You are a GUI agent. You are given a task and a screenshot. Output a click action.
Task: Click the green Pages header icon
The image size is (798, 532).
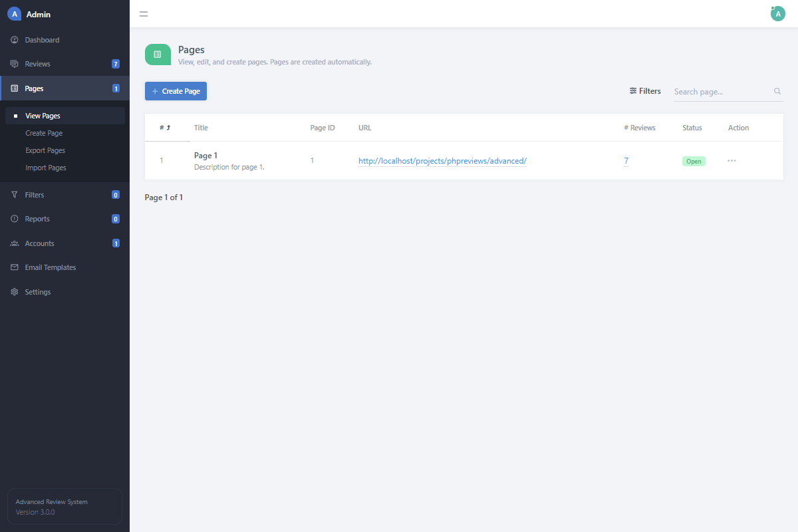(x=158, y=55)
